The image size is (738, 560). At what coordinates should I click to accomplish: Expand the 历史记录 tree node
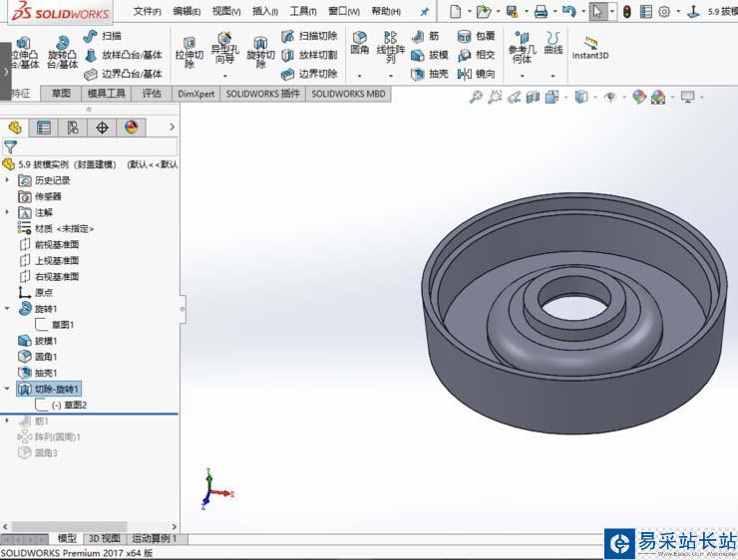coord(7,180)
